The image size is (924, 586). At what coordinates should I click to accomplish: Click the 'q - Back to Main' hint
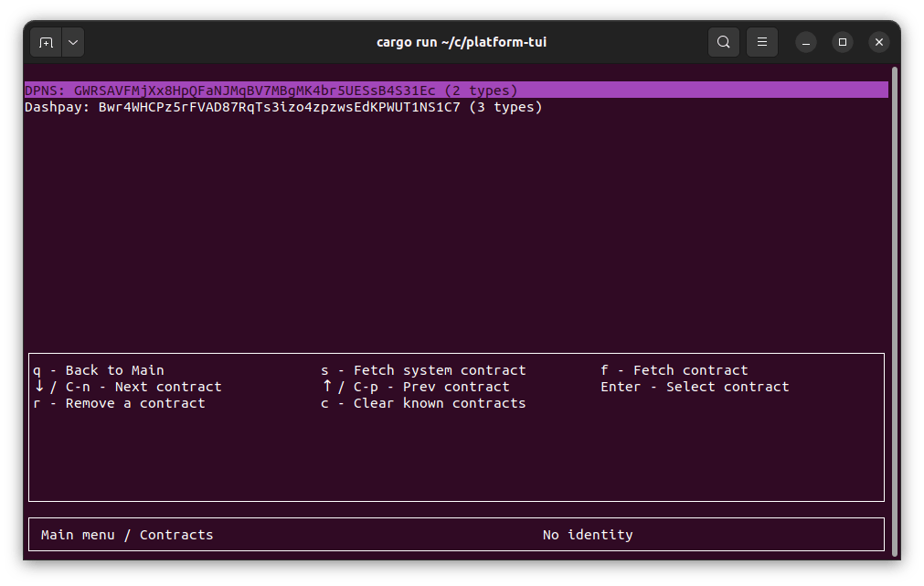click(x=99, y=370)
